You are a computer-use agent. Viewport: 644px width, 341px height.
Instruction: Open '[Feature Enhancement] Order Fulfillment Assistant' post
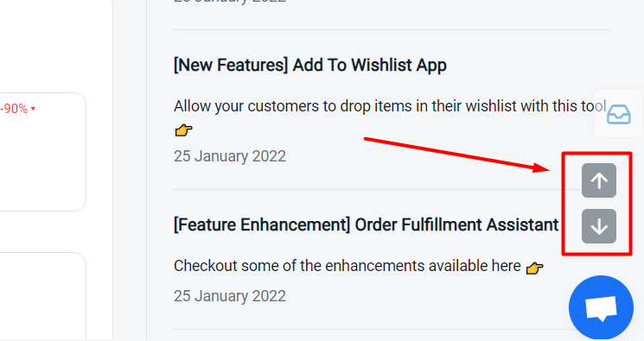[366, 224]
